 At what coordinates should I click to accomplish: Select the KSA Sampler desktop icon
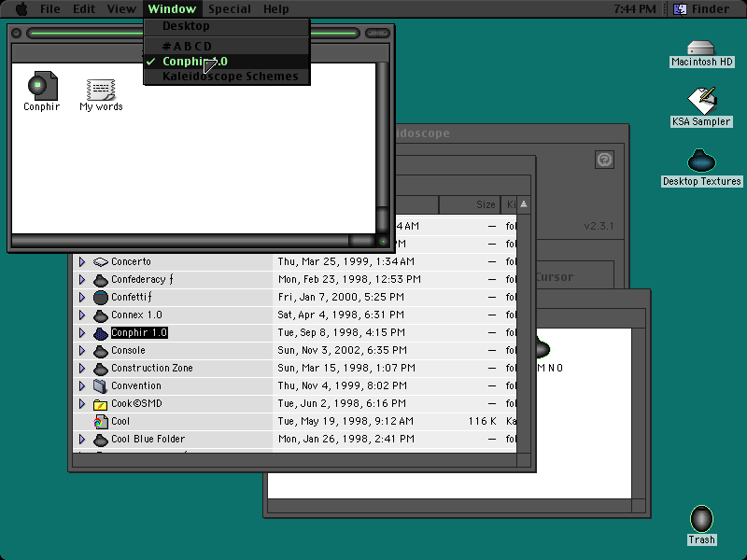(701, 100)
